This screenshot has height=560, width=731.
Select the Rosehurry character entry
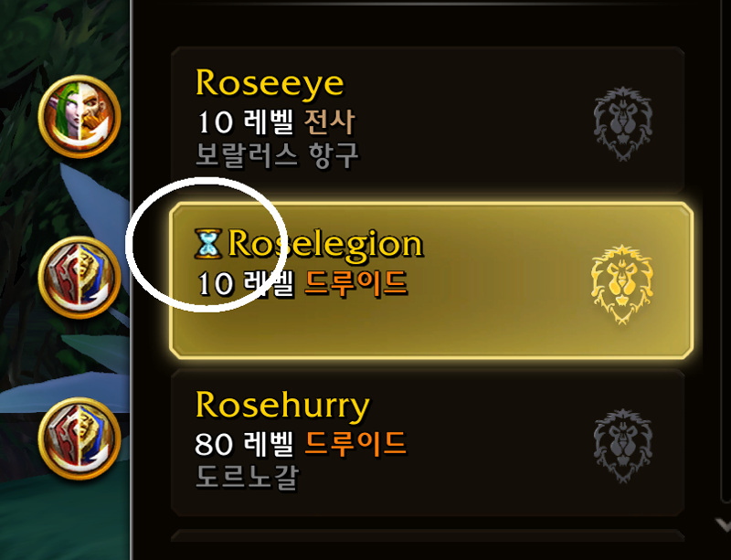pos(428,443)
